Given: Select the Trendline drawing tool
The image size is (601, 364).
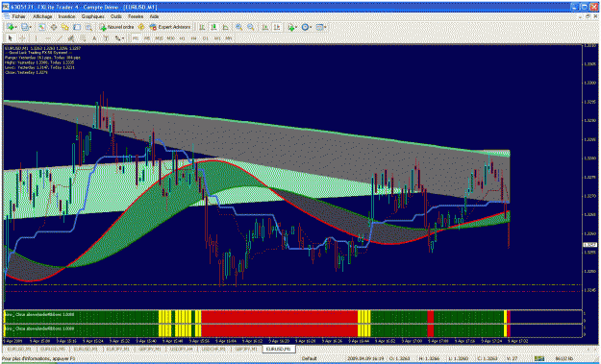Looking at the screenshot, I should click(x=60, y=37).
